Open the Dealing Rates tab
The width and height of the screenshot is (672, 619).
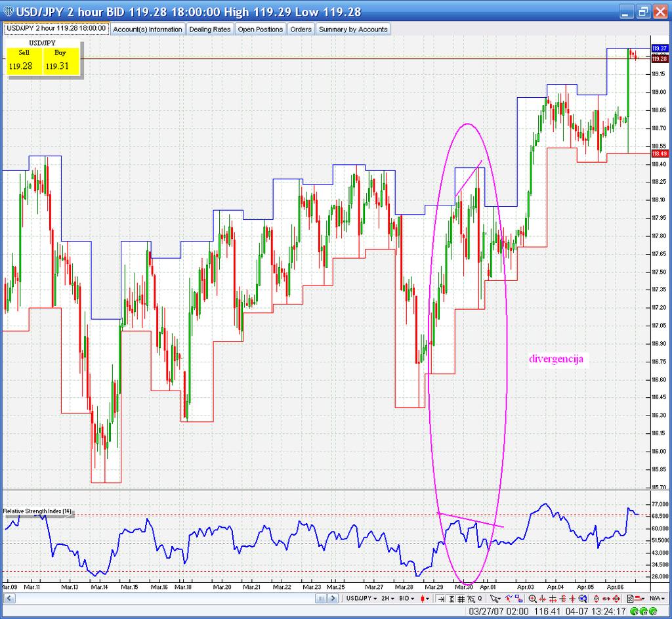(x=210, y=29)
